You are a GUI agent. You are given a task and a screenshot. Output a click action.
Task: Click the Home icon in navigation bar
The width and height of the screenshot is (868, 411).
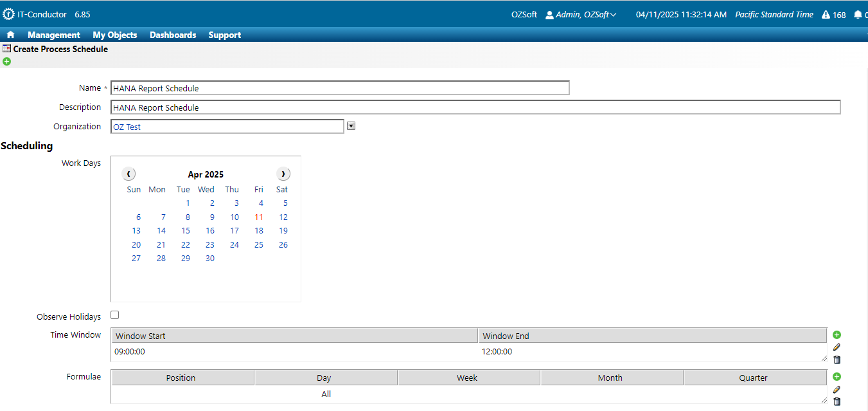(10, 35)
